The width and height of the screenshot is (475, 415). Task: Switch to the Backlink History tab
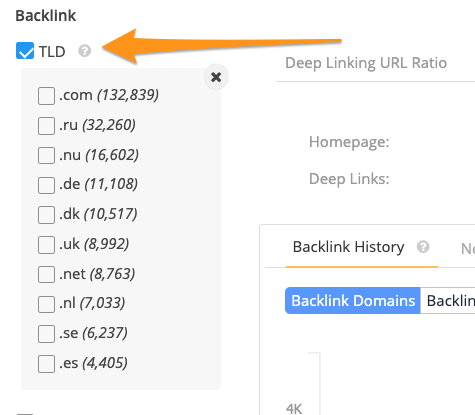pyautogui.click(x=348, y=247)
